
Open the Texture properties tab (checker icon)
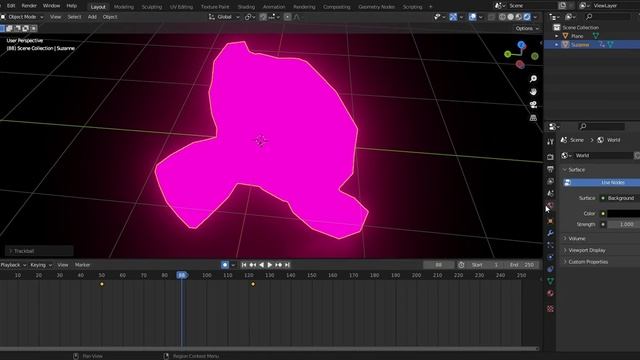pyautogui.click(x=550, y=309)
